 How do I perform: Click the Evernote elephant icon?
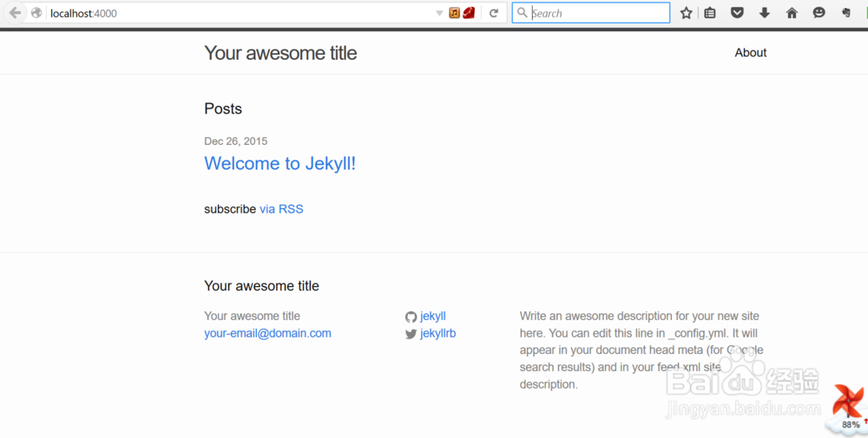pos(846,13)
